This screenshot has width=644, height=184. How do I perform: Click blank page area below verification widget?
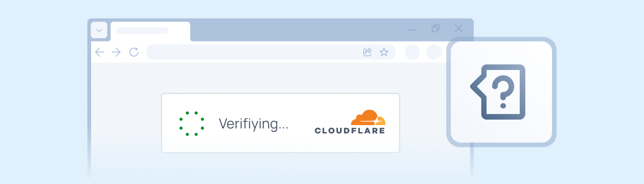pos(281,168)
